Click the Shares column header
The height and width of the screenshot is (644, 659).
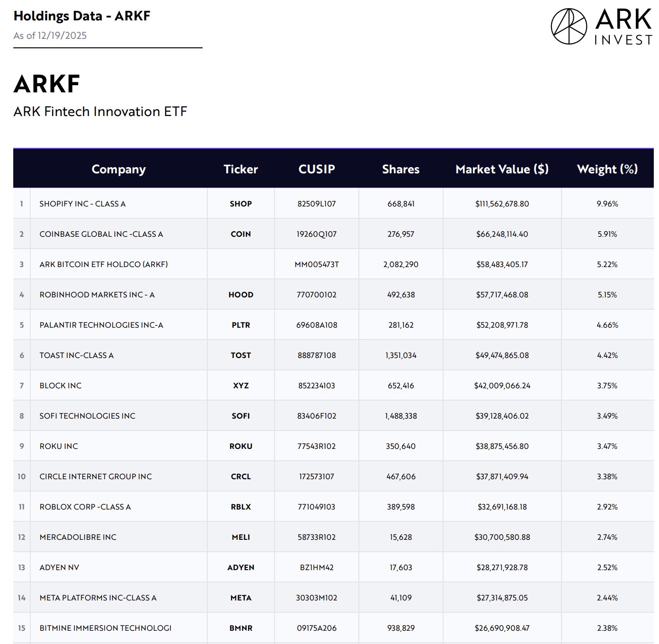(401, 169)
